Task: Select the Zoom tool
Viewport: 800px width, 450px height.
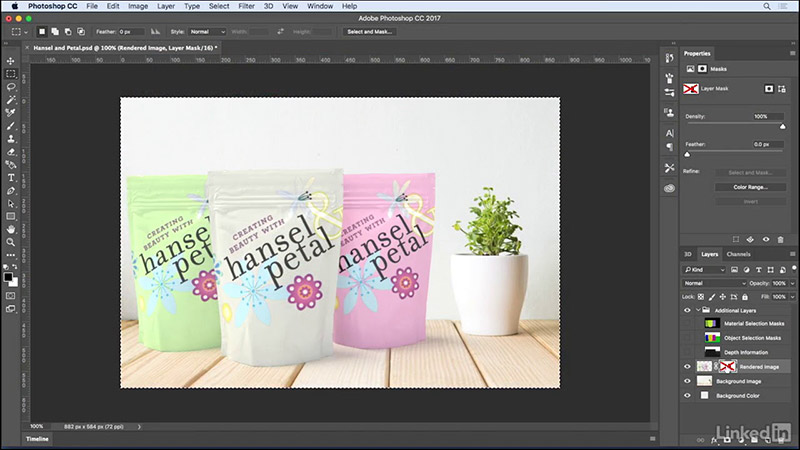Action: click(x=11, y=242)
